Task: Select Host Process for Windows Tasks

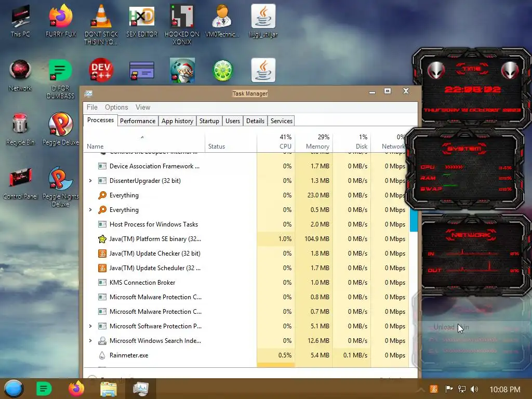Action: tap(246, 224)
